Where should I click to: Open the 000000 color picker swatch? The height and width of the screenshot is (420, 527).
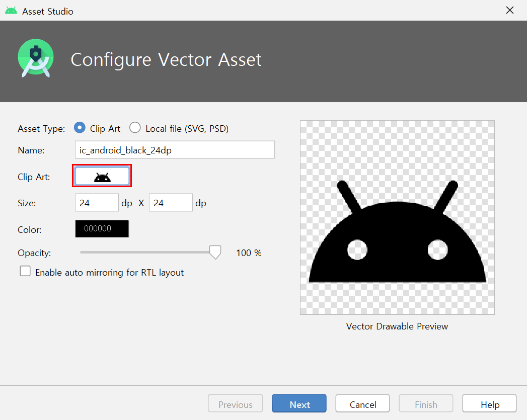[x=102, y=229]
